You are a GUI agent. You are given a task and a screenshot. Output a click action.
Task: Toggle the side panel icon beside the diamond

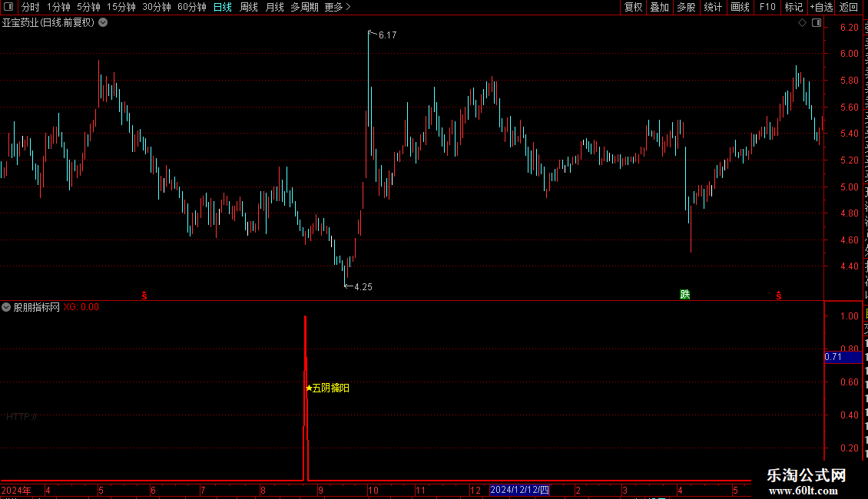817,23
